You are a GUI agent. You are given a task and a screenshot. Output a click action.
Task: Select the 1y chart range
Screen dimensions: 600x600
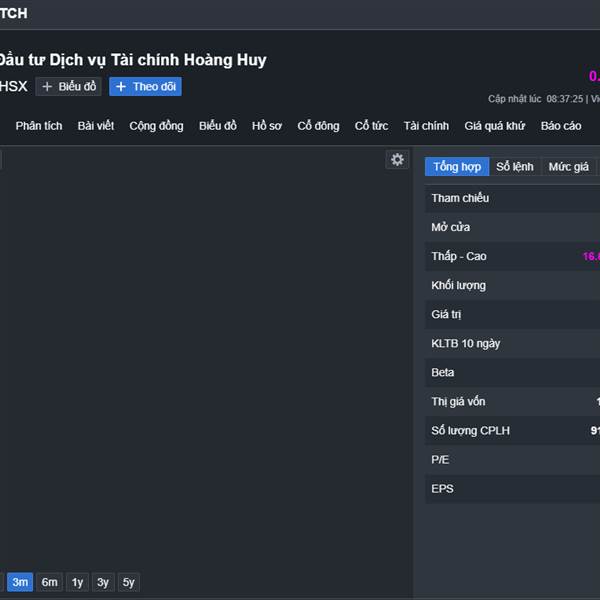[x=77, y=582]
